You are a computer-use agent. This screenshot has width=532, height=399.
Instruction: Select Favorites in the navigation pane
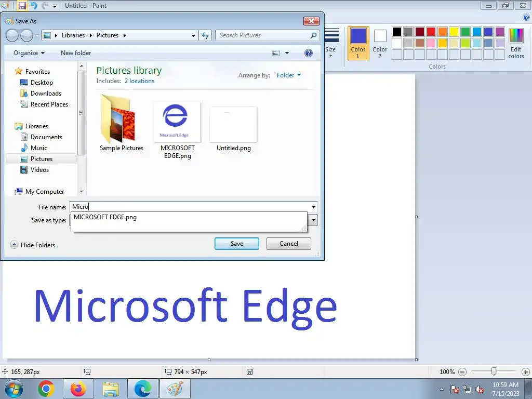click(32, 72)
